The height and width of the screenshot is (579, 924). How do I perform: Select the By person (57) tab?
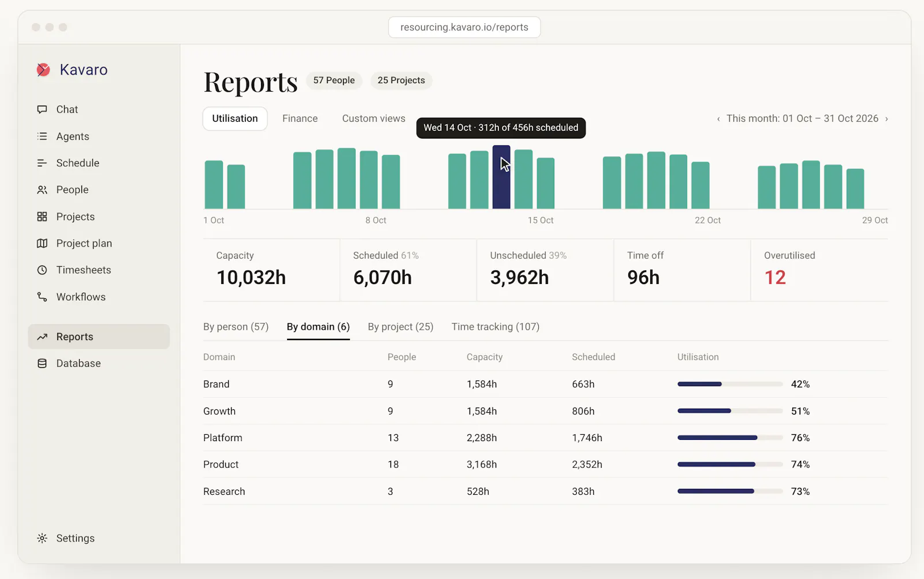tap(236, 327)
